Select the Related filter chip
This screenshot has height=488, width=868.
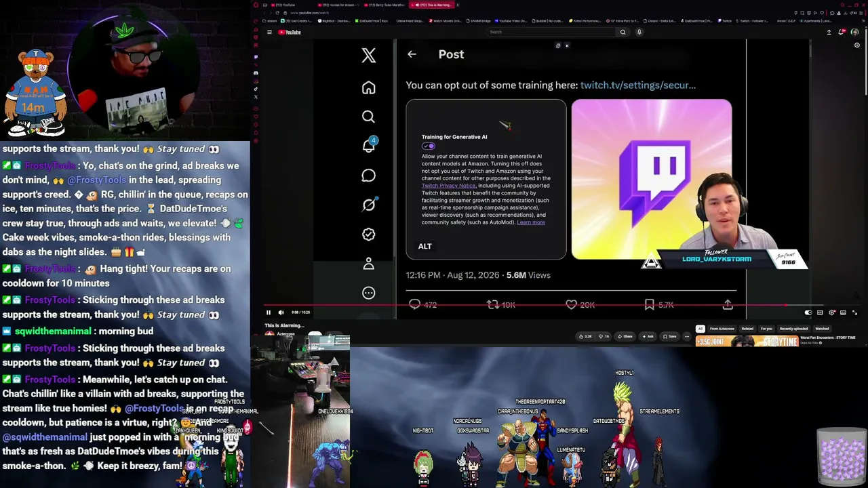[x=747, y=329]
